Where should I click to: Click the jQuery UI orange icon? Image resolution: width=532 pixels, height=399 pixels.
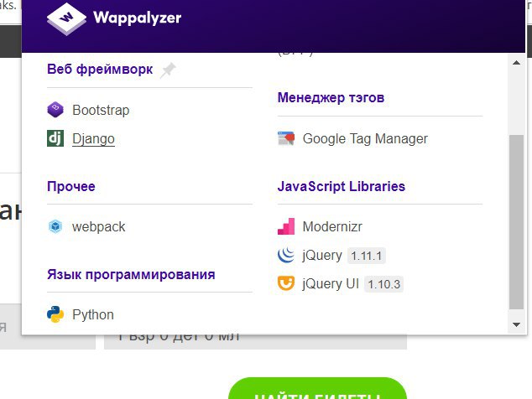(x=286, y=283)
